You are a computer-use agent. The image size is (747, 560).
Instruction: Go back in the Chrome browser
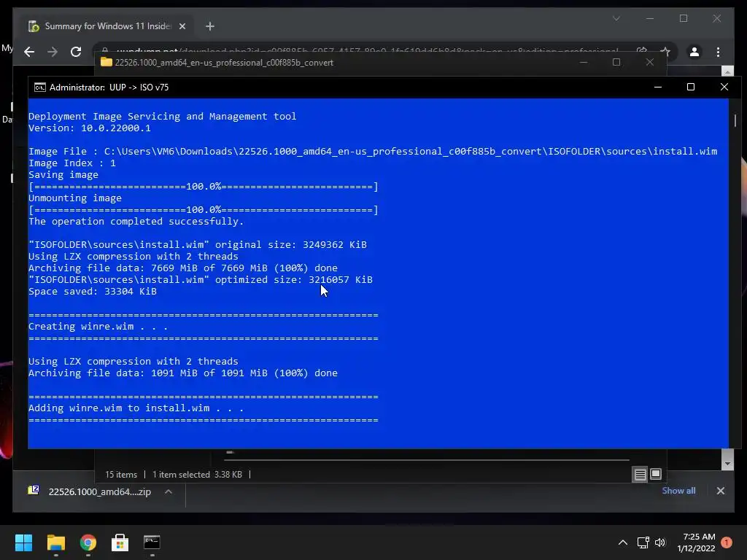coord(29,52)
